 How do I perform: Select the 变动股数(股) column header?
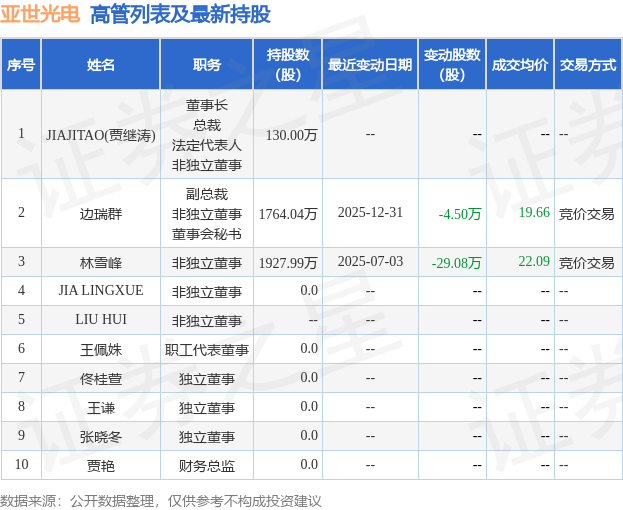pyautogui.click(x=452, y=64)
